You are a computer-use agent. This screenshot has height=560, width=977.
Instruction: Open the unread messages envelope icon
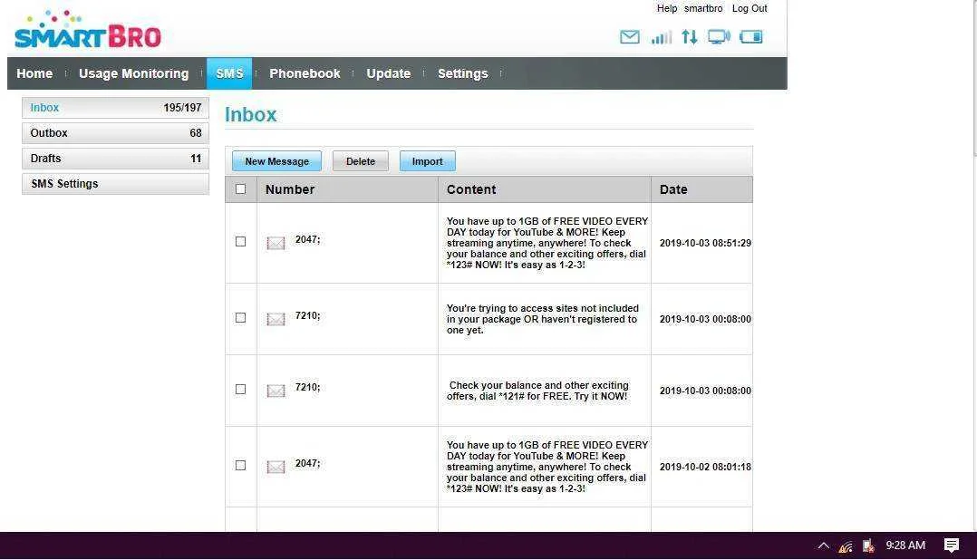pos(629,37)
